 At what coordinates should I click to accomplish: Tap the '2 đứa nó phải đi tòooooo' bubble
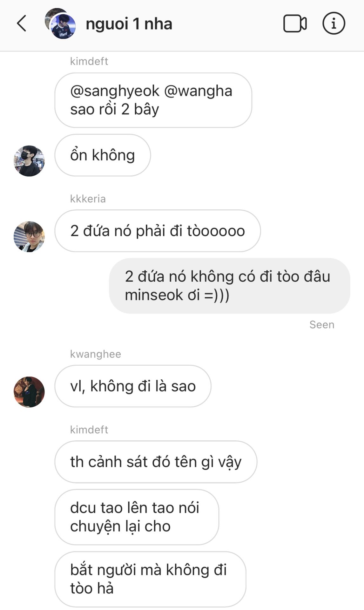(x=158, y=231)
